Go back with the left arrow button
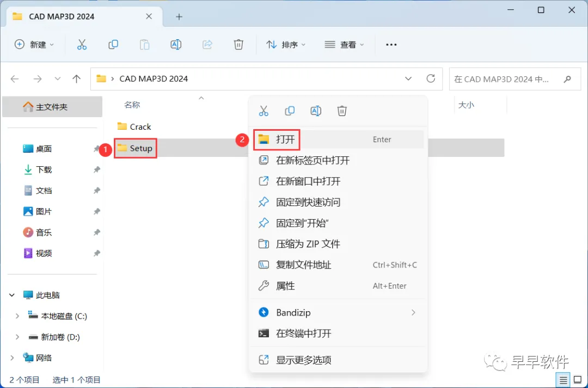The width and height of the screenshot is (588, 388). point(15,79)
